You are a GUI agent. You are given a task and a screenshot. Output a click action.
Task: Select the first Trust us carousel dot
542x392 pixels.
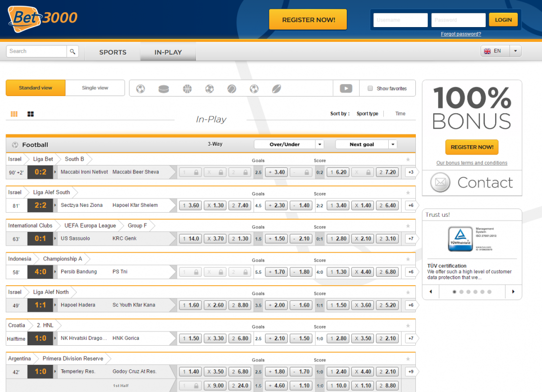(454, 292)
